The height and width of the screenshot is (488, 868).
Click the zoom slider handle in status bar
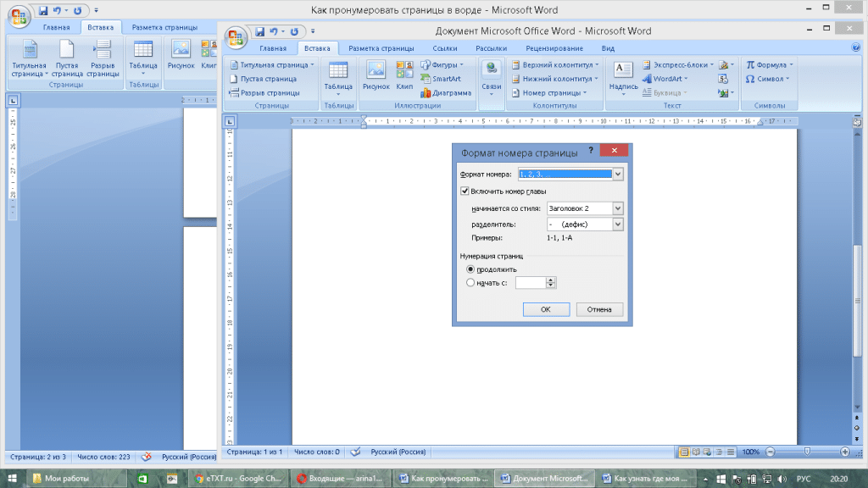click(808, 452)
